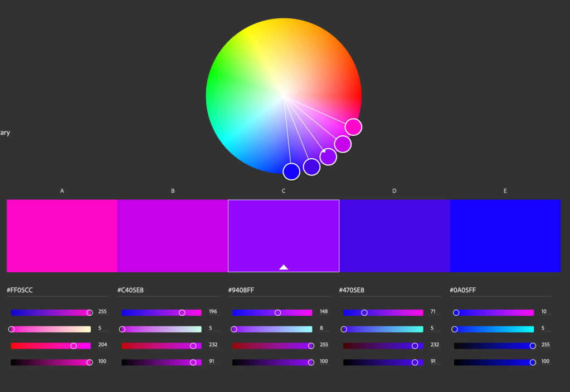Click the 10 slider knob under #0A05FF
This screenshot has height=392, width=570.
[456, 312]
